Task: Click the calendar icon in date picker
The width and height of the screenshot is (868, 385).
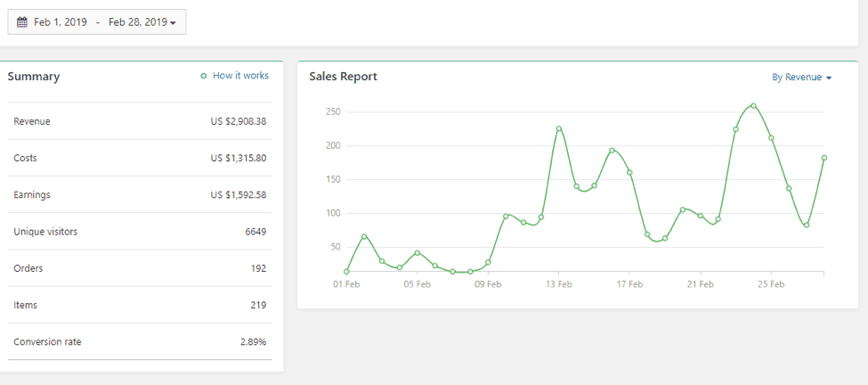Action: [22, 22]
